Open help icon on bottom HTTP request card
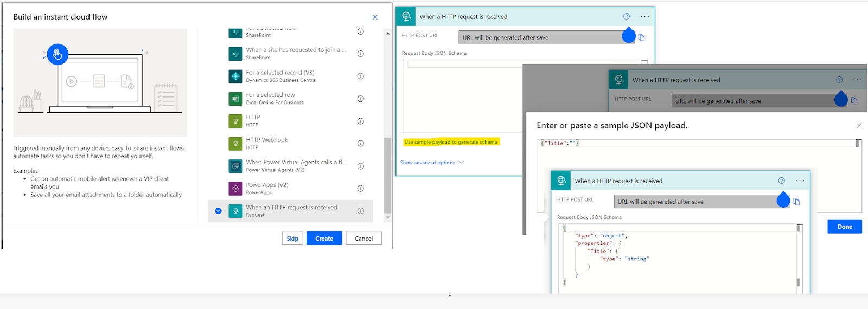Screen dimensions: 868x309 pyautogui.click(x=781, y=181)
